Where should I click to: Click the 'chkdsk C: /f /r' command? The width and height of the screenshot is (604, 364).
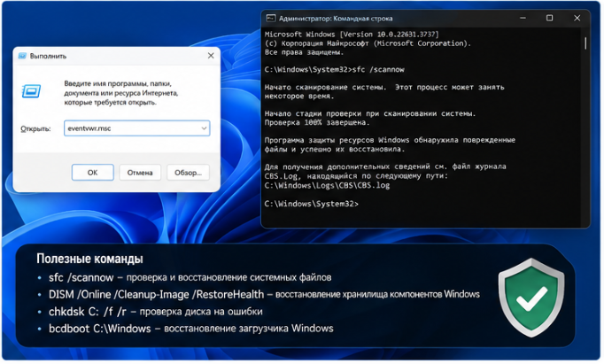click(88, 312)
